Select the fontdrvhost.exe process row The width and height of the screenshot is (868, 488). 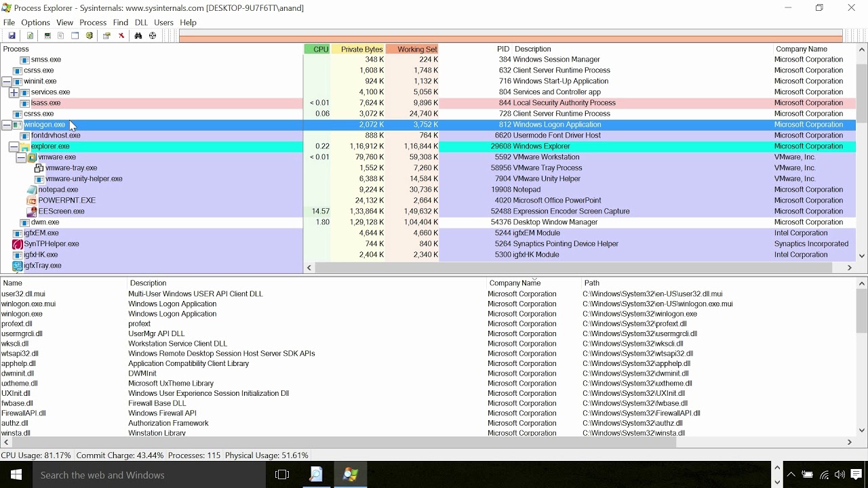tap(428, 136)
